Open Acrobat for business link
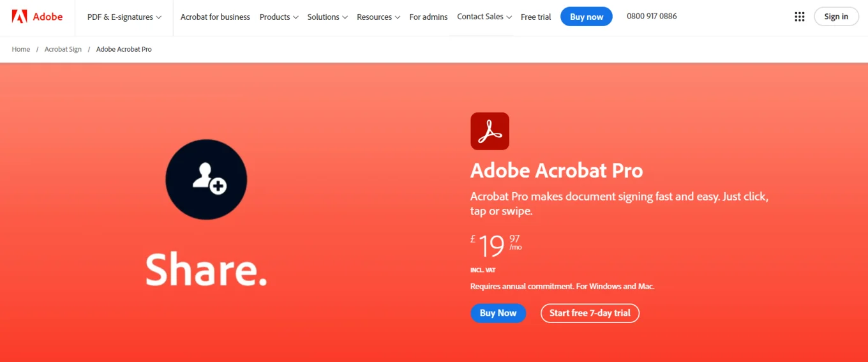The image size is (868, 362). coord(215,17)
